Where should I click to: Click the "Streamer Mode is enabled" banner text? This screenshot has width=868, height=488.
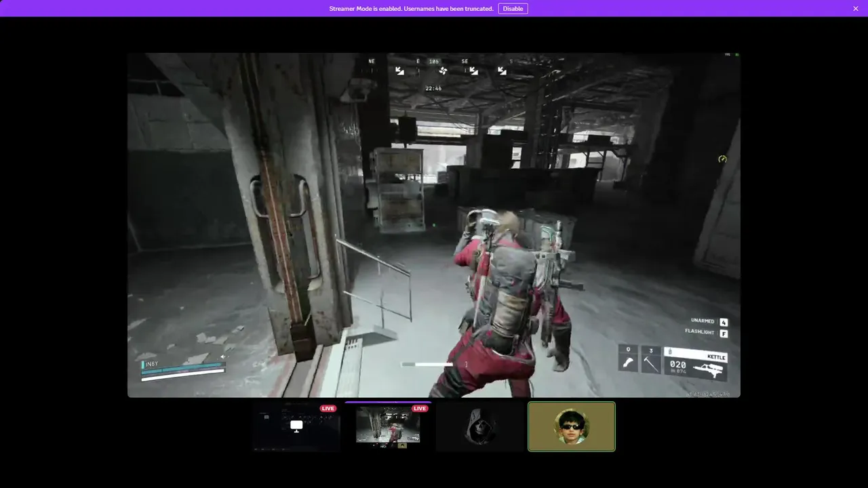click(x=411, y=9)
